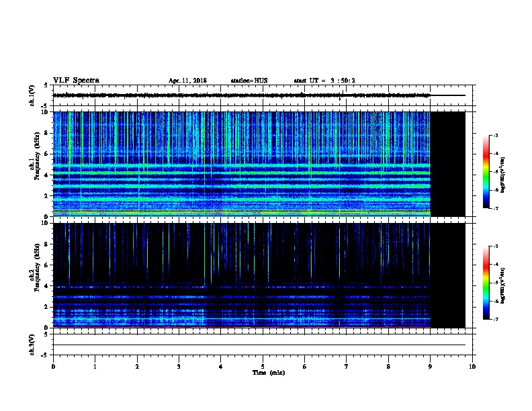
Task: Click the "-3" tick on ch.2 colorbar
Action: coord(496,246)
